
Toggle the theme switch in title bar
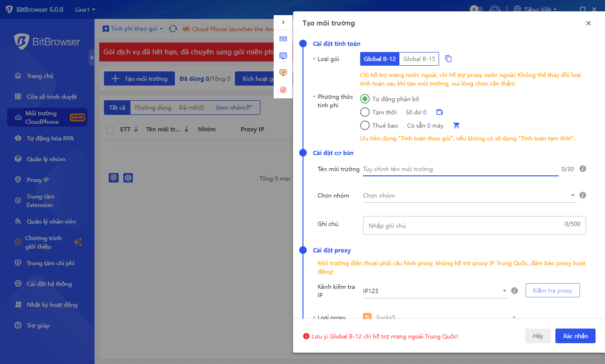pyautogui.click(x=476, y=9)
